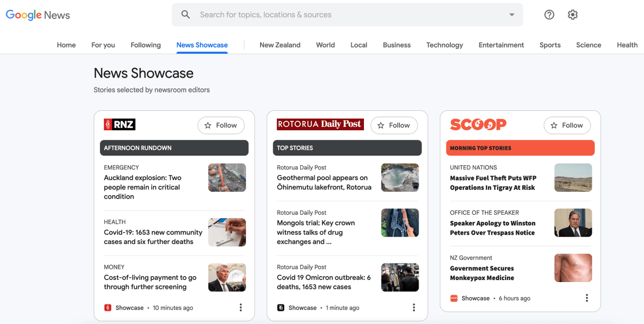
Task: Open RNZ card's three-dot menu
Action: 241,308
